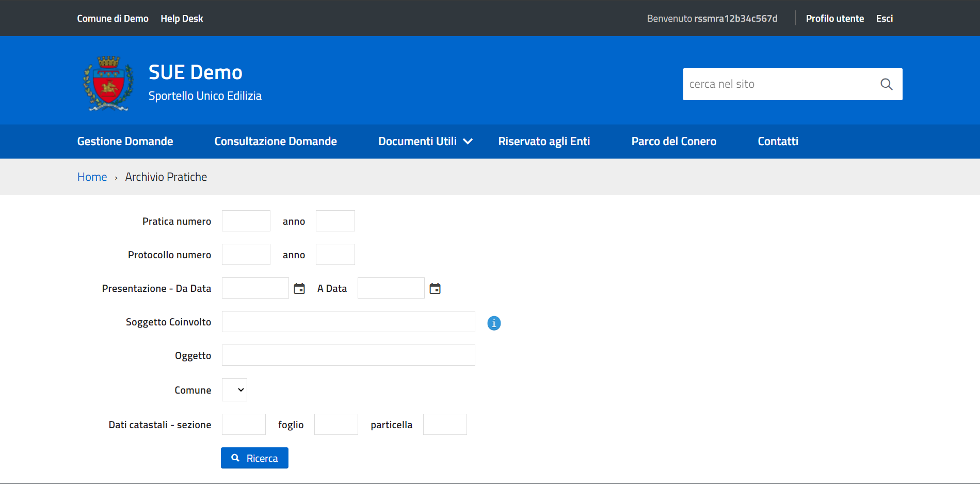Open Profilo utente page
Image resolution: width=980 pixels, height=484 pixels.
(834, 19)
